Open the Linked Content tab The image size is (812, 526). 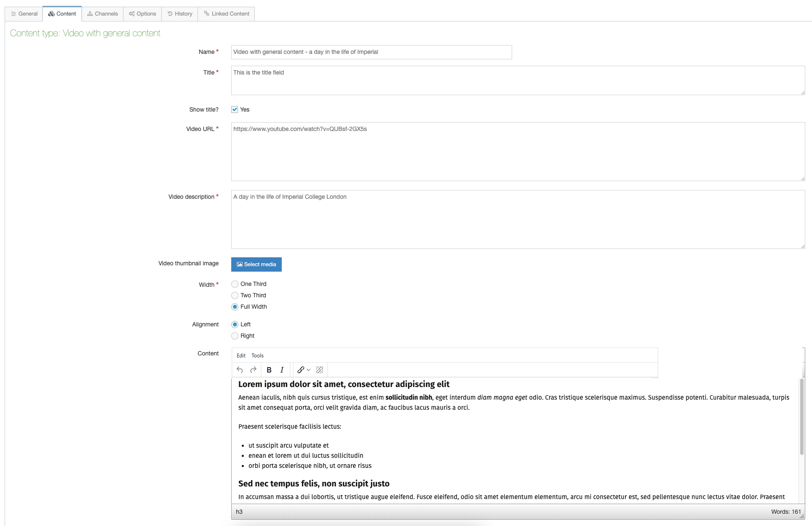pos(226,14)
